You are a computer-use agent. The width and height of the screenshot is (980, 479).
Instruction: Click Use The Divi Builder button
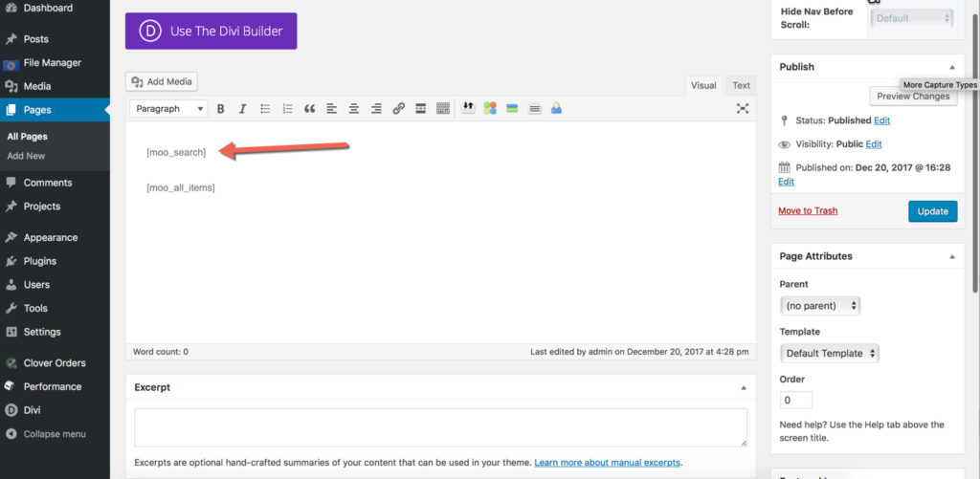tap(211, 31)
